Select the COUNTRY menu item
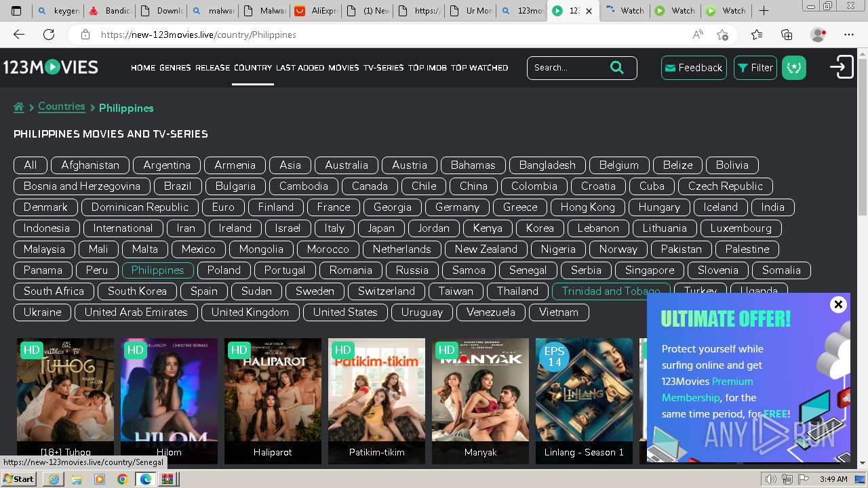The image size is (868, 488). point(253,68)
